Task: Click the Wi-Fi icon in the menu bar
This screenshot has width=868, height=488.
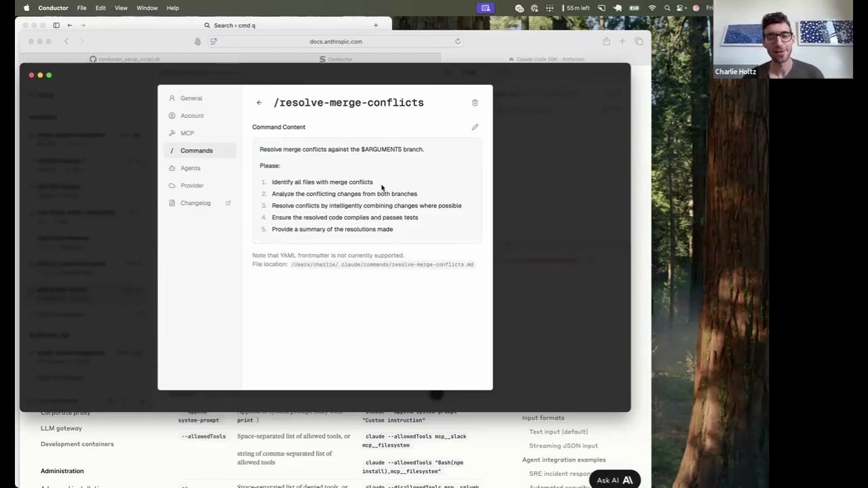Action: (x=652, y=8)
